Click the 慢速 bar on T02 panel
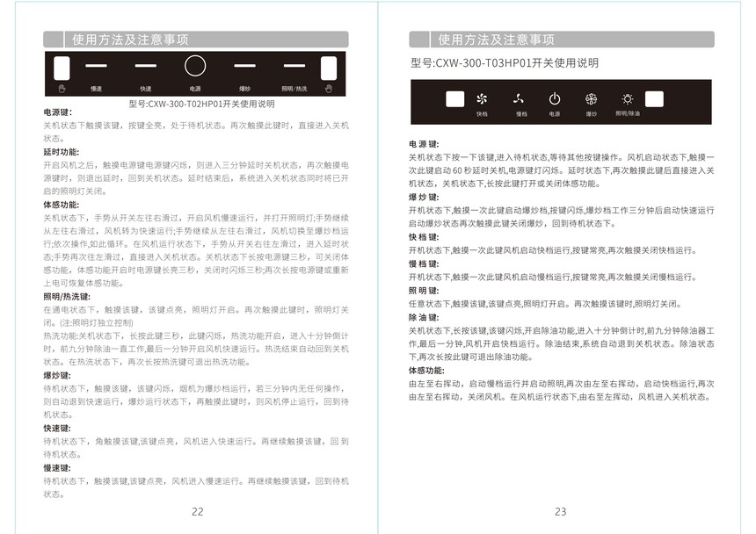The width and height of the screenshot is (756, 534). point(96,66)
